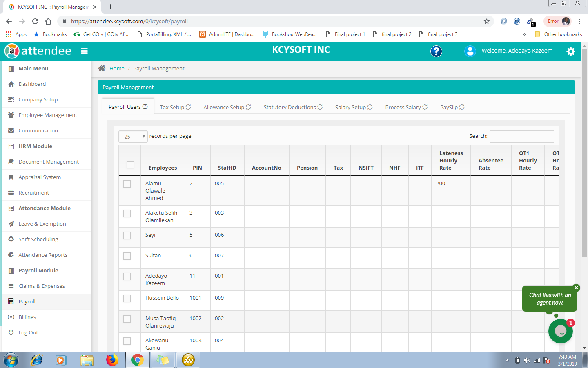
Task: Toggle the select-all checkbox in the table header
Action: point(130,164)
